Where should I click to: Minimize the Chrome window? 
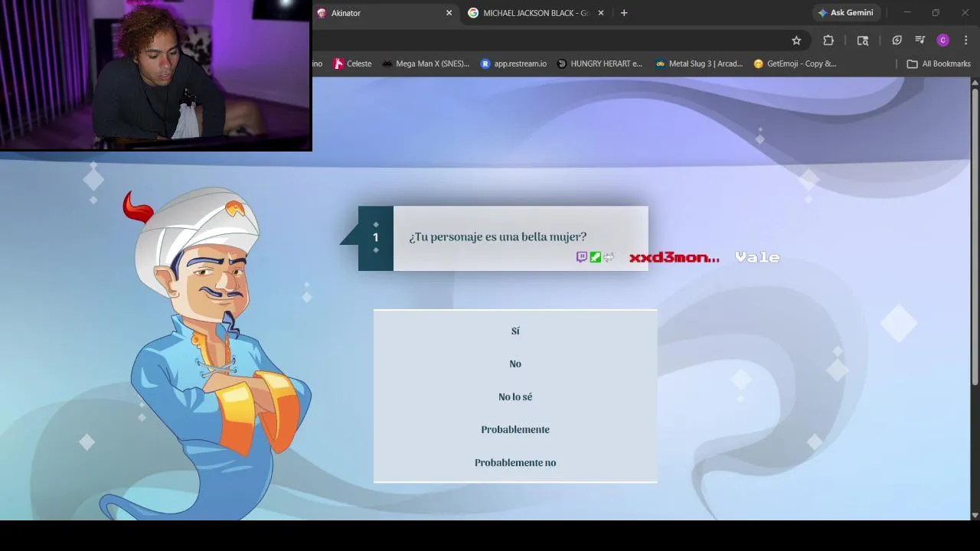pos(907,13)
